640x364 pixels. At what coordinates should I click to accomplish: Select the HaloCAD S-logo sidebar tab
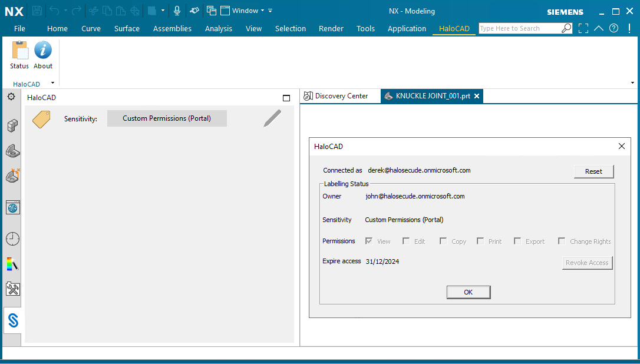12,320
